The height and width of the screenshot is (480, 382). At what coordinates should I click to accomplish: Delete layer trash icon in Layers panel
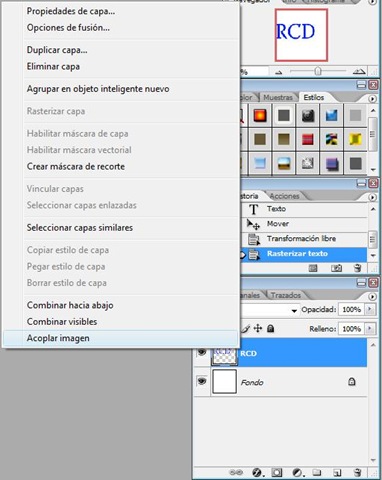357,472
